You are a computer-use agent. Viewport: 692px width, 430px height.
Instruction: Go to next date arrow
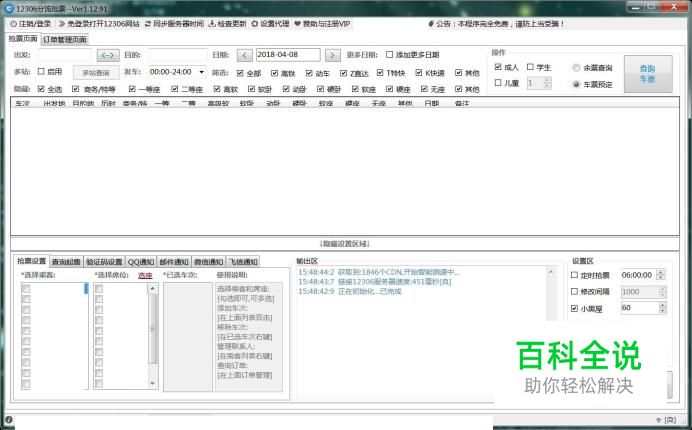coord(333,55)
